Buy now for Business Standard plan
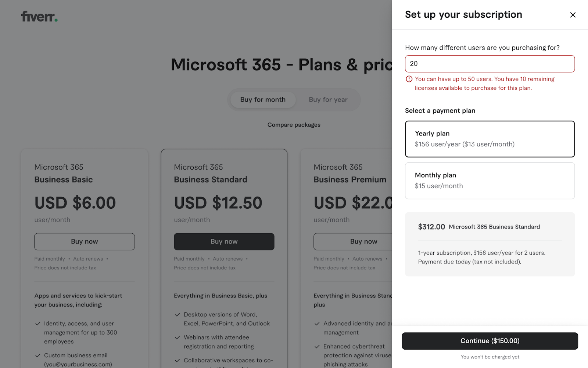Viewport: 588px width, 368px height. coord(224,242)
